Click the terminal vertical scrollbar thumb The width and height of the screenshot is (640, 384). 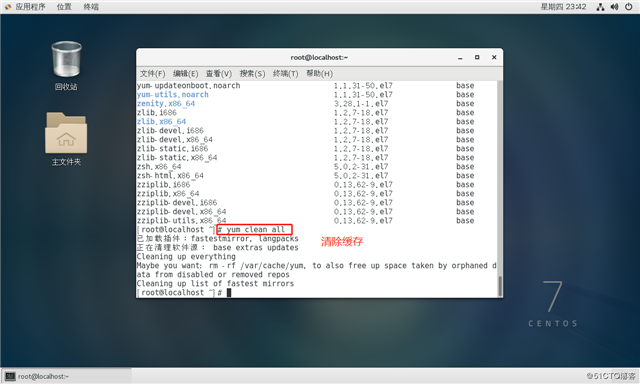500,286
